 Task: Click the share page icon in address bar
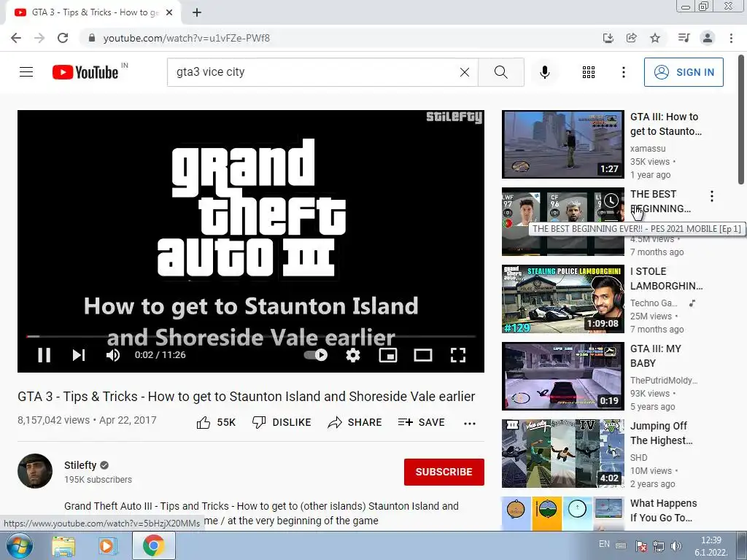point(631,38)
